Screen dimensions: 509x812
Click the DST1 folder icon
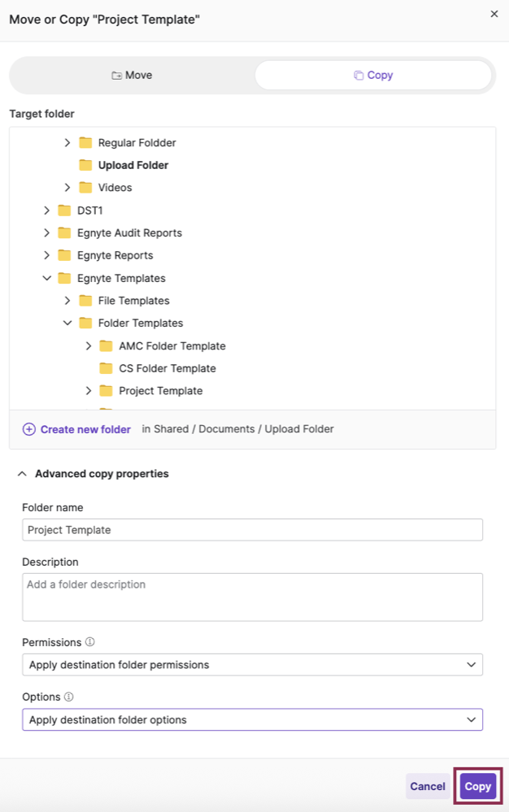[64, 211]
